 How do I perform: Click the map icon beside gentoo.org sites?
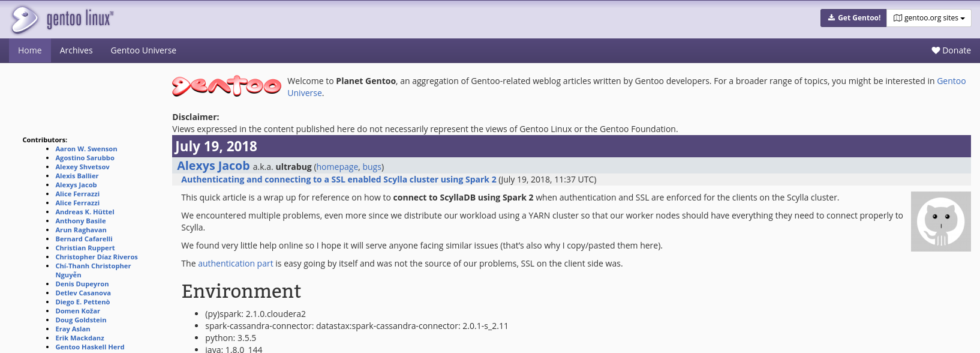click(898, 18)
